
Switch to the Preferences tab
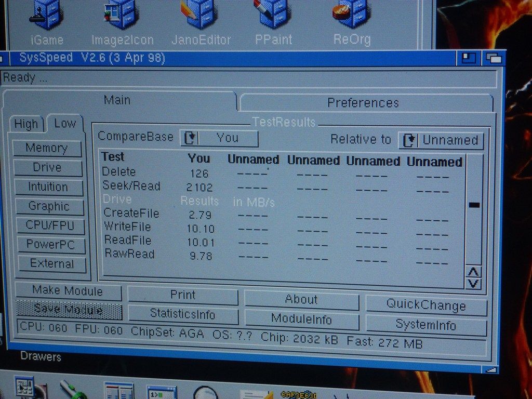[x=364, y=103]
